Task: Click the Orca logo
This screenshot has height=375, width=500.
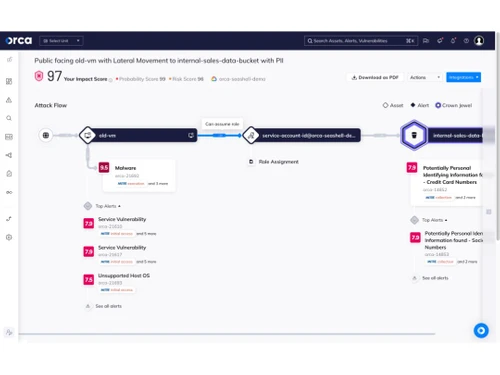Action: tap(19, 41)
